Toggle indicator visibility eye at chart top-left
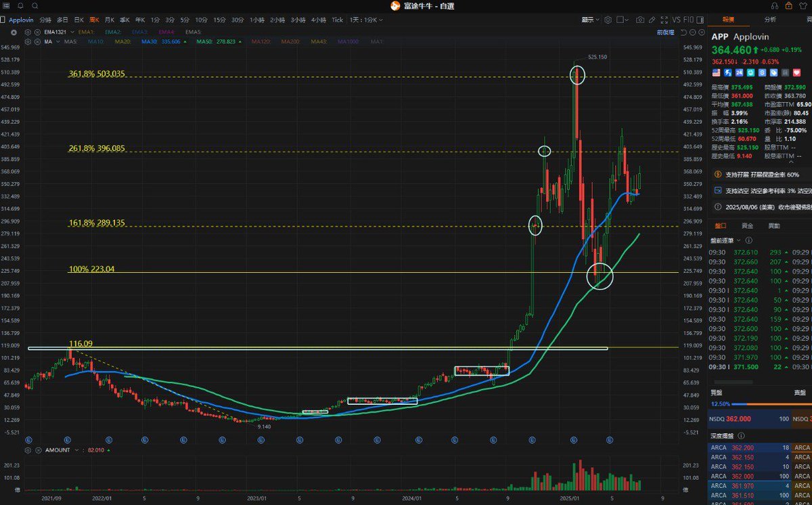812x505 pixels. [x=14, y=32]
